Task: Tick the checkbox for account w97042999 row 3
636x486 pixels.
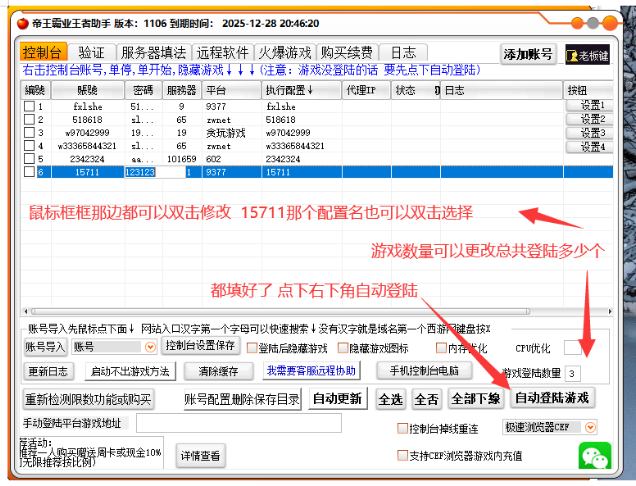Action: click(x=29, y=132)
